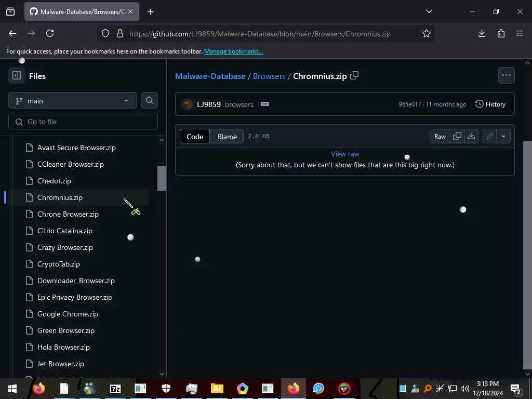Click the file tree scrollbar thumb

pos(162,178)
